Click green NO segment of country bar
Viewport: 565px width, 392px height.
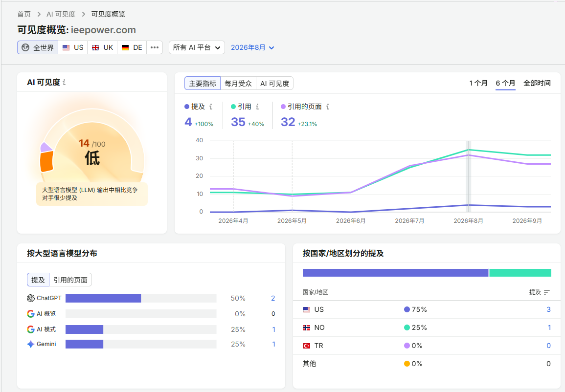[520, 273]
